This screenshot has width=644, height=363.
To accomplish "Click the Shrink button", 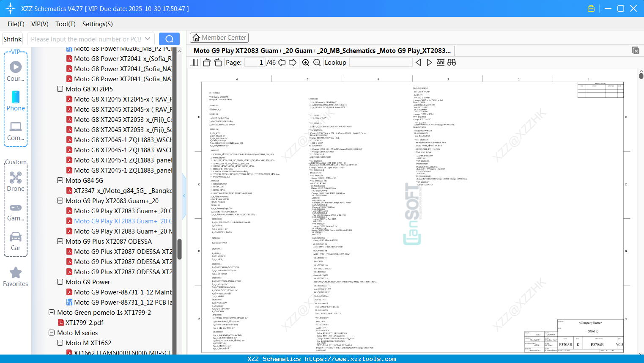I will coord(13,39).
